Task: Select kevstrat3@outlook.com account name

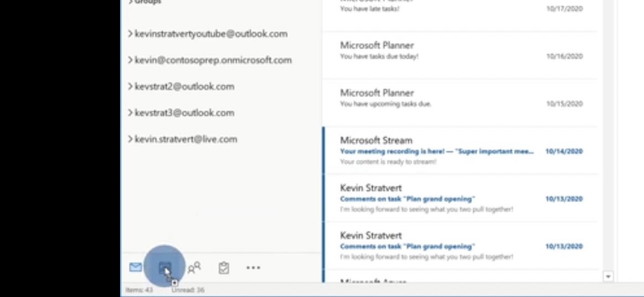Action: pos(184,113)
